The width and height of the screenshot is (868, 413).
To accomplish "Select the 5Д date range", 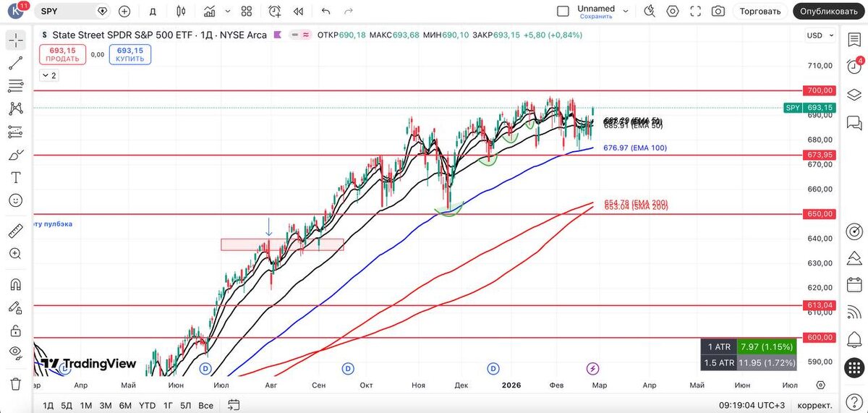I will pyautogui.click(x=67, y=405).
